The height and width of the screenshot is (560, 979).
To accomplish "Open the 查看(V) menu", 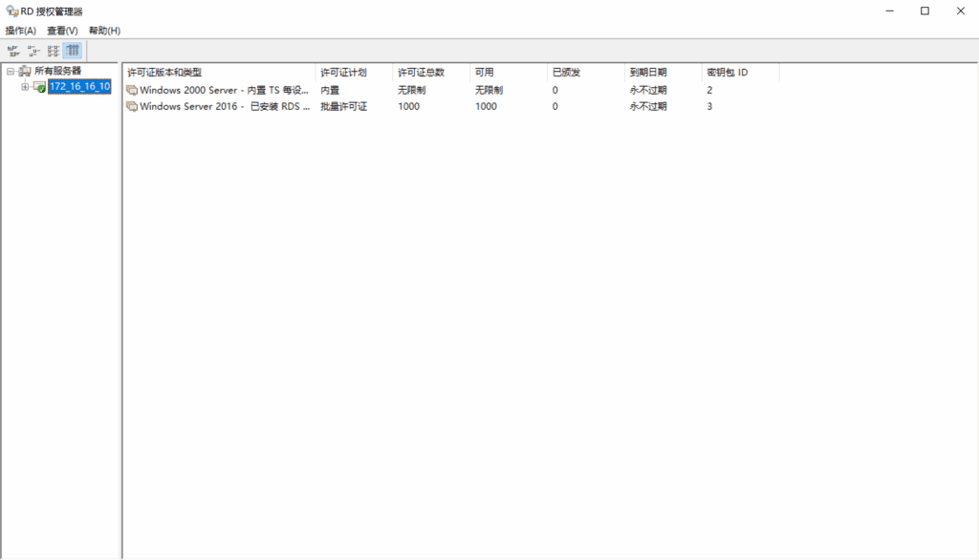I will (x=62, y=31).
